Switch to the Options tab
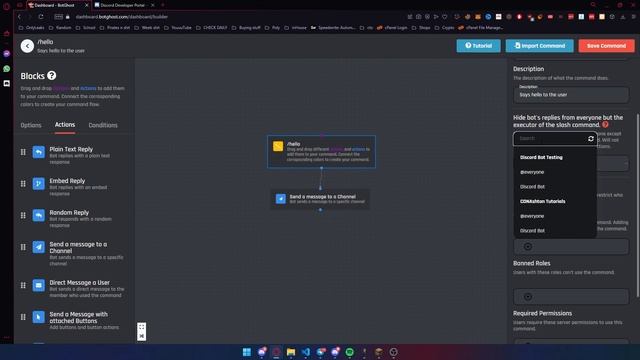Image resolution: width=640 pixels, height=360 pixels. click(x=31, y=125)
